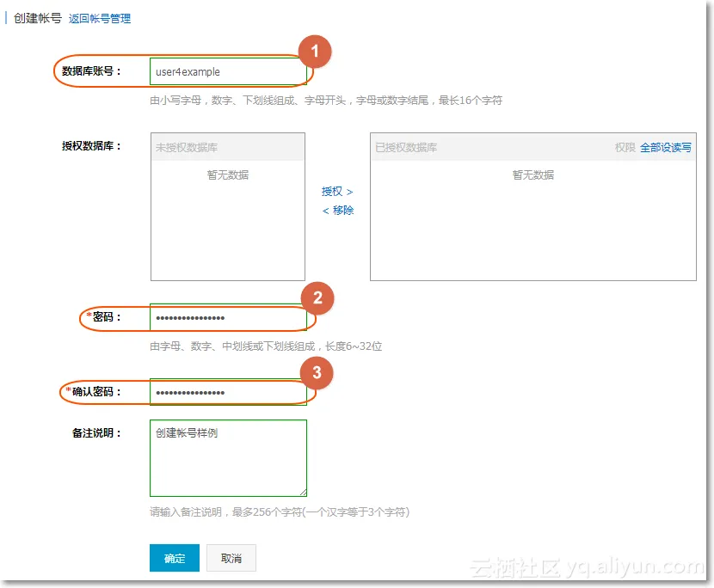714x588 pixels.
Task: Set all permissions with 全部设读写
Action: pyautogui.click(x=665, y=148)
